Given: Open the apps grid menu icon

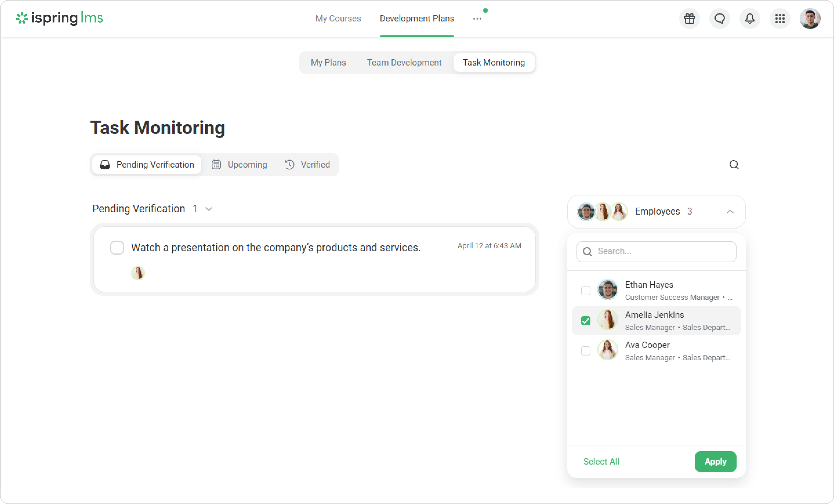Looking at the screenshot, I should click(x=779, y=19).
